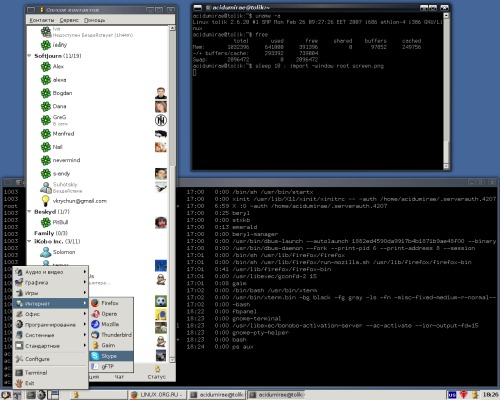Viewport: 500px width, 400px height.
Task: Click the xterm scrollbar down arrow
Action: click(x=446, y=166)
